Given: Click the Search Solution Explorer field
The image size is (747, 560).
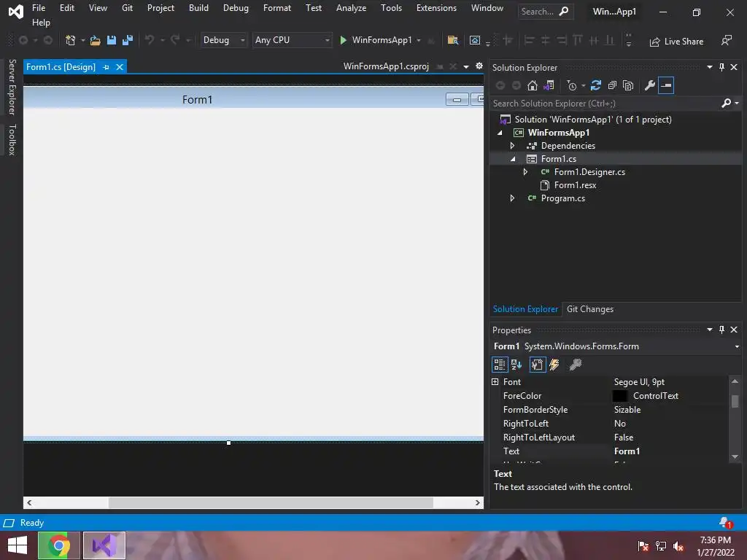Looking at the screenshot, I should point(605,104).
